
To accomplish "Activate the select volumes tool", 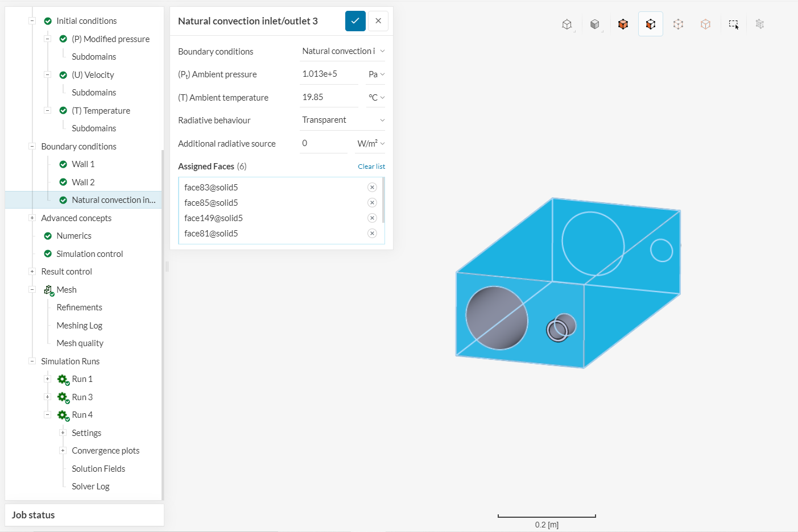I will pyautogui.click(x=623, y=24).
